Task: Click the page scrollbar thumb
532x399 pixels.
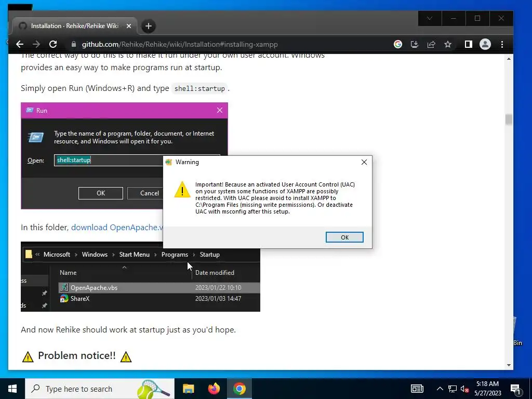Action: (509, 119)
